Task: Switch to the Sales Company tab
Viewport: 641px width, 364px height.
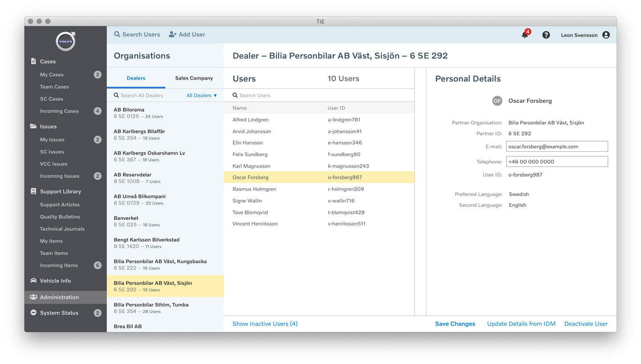Action: click(194, 78)
